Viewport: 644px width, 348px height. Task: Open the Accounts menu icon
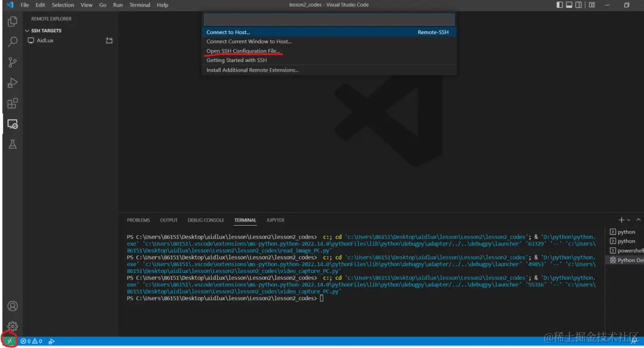(x=13, y=306)
